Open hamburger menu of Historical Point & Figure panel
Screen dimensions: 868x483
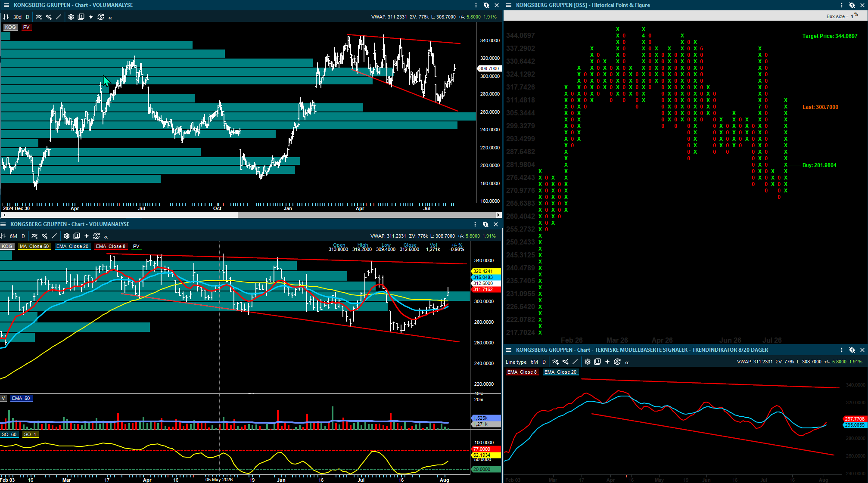tap(509, 5)
